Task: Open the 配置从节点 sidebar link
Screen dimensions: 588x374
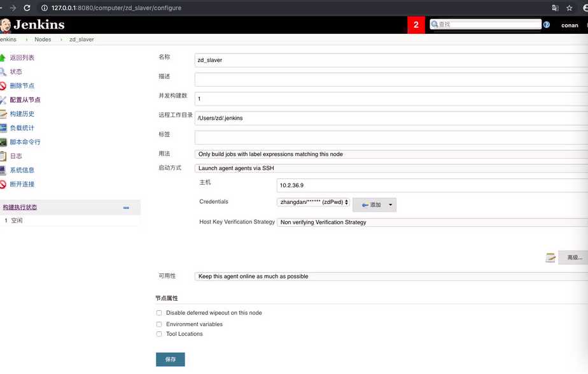Action: point(25,100)
